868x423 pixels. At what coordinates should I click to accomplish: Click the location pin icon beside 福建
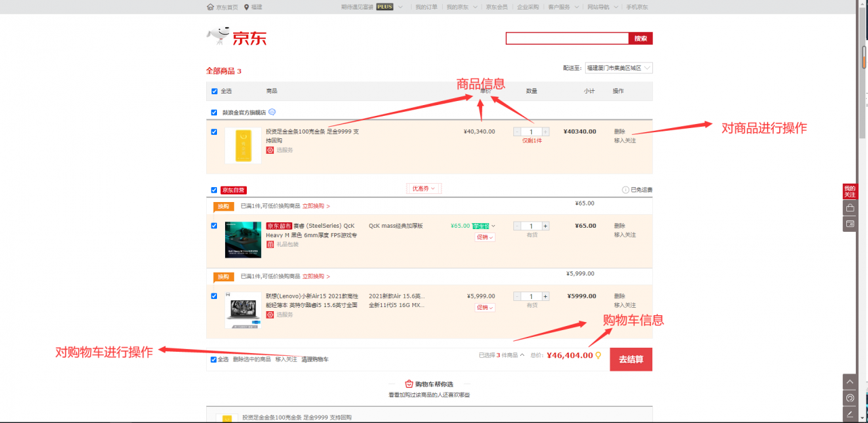pyautogui.click(x=246, y=7)
